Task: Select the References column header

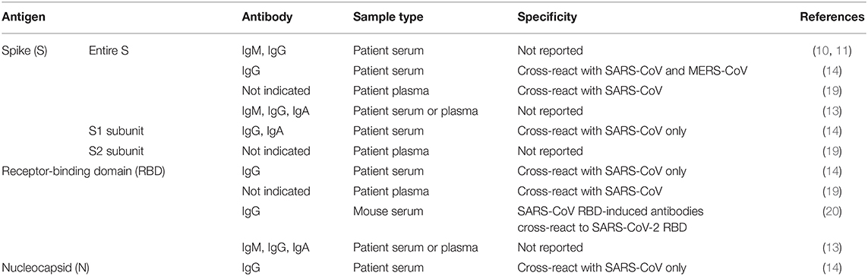Action: (832, 17)
